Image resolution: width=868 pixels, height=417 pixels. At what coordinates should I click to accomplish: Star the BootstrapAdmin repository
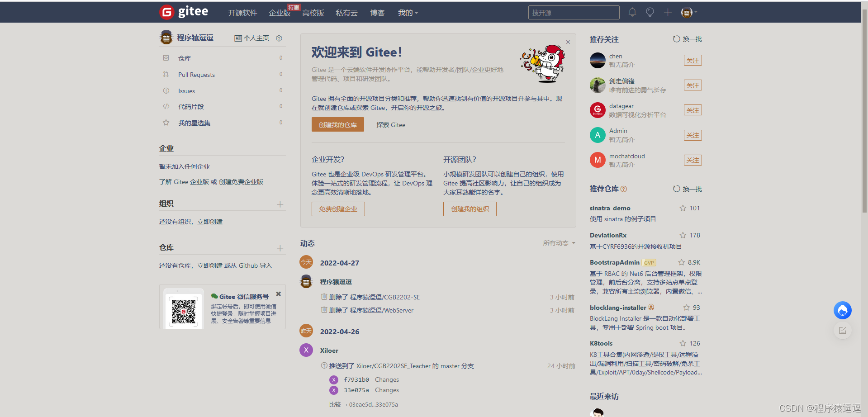coord(681,262)
